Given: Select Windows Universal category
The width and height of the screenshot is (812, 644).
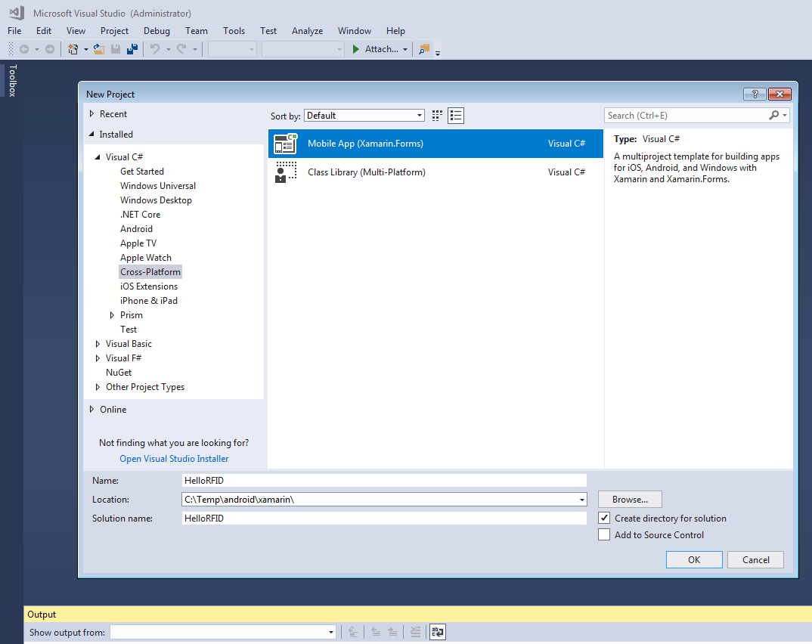Looking at the screenshot, I should click(x=158, y=186).
